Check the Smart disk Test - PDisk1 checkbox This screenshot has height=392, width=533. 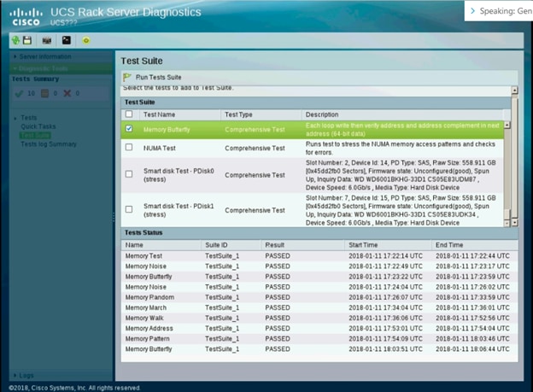coord(129,209)
